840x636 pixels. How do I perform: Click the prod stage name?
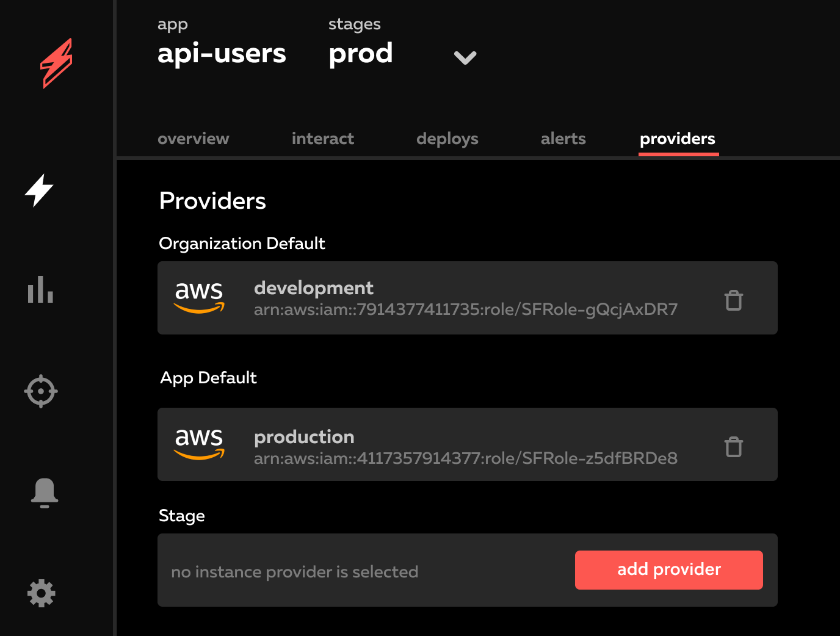tap(361, 54)
